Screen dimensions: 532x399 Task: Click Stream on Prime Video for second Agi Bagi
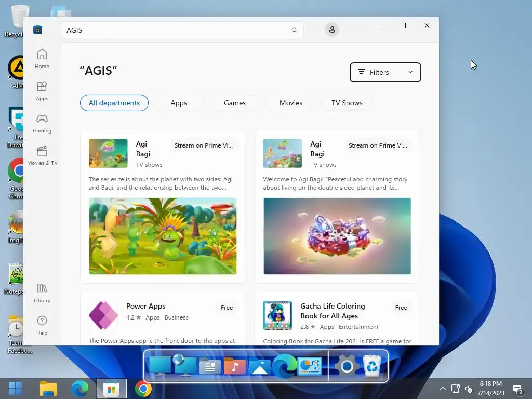click(x=378, y=145)
